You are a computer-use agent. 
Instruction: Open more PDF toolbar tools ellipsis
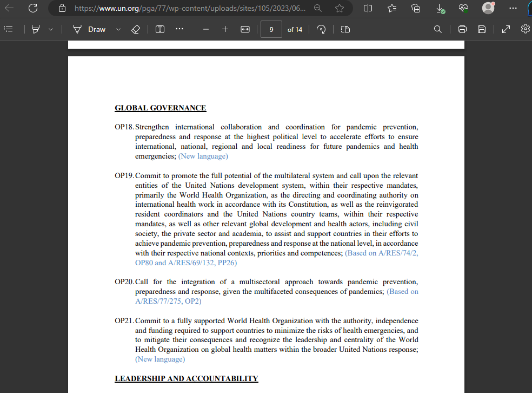[179, 29]
